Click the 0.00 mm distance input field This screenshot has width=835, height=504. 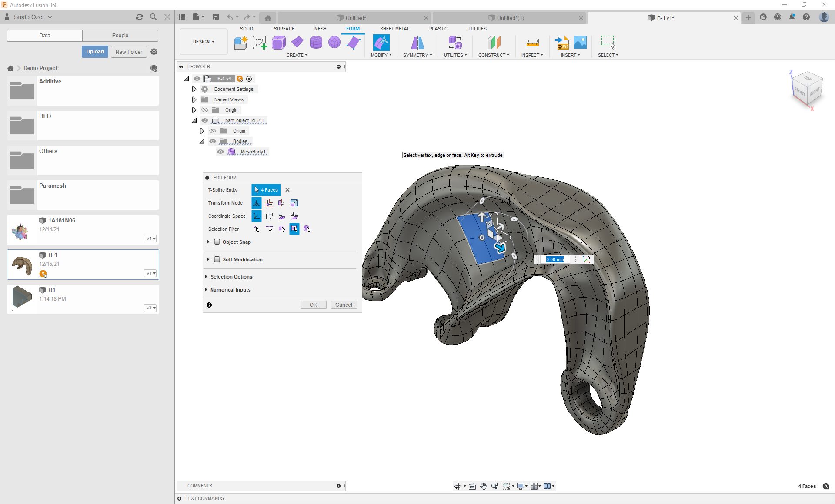click(555, 259)
